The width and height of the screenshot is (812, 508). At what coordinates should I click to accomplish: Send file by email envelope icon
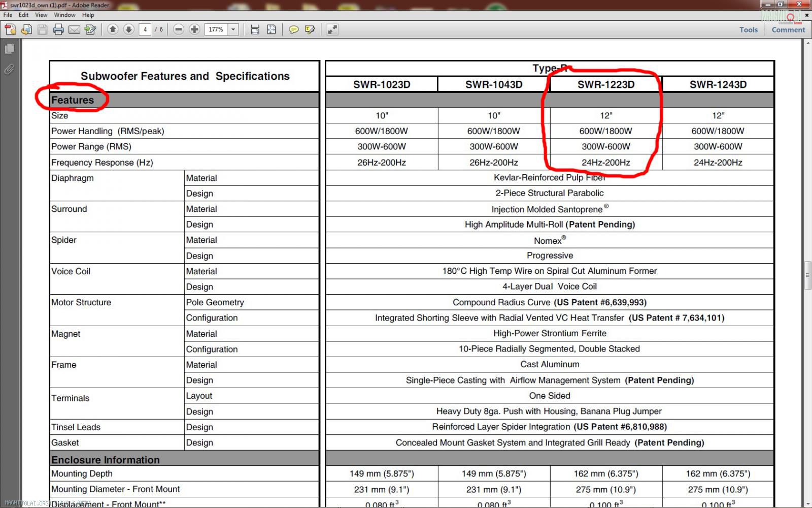click(74, 29)
